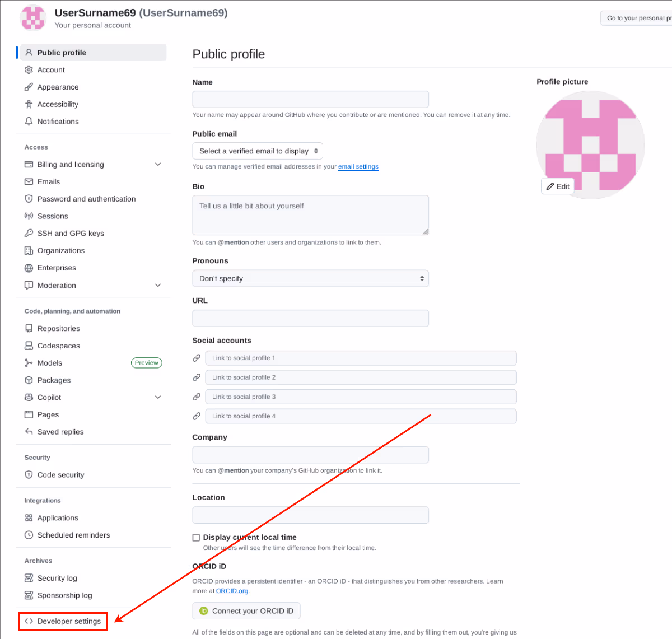Click the SSH and GPG keys key icon

29,234
